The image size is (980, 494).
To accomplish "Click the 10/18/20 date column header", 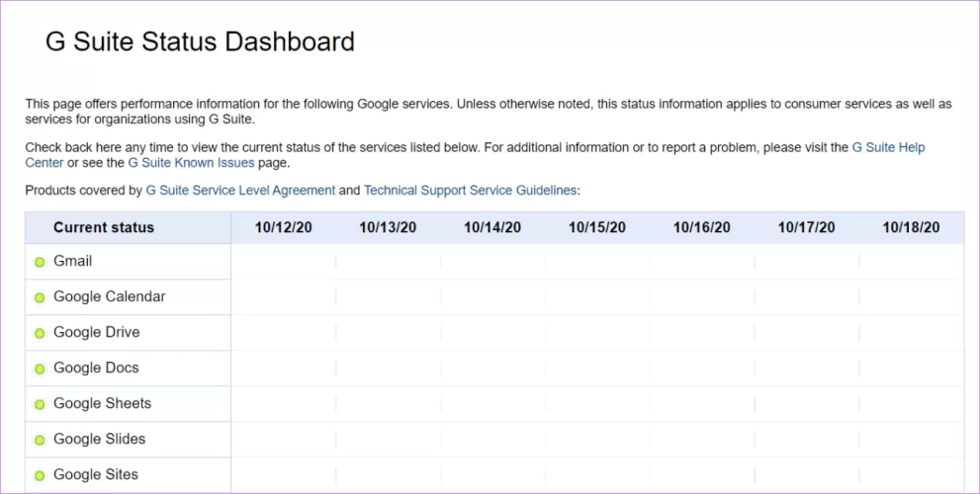I will [x=911, y=227].
